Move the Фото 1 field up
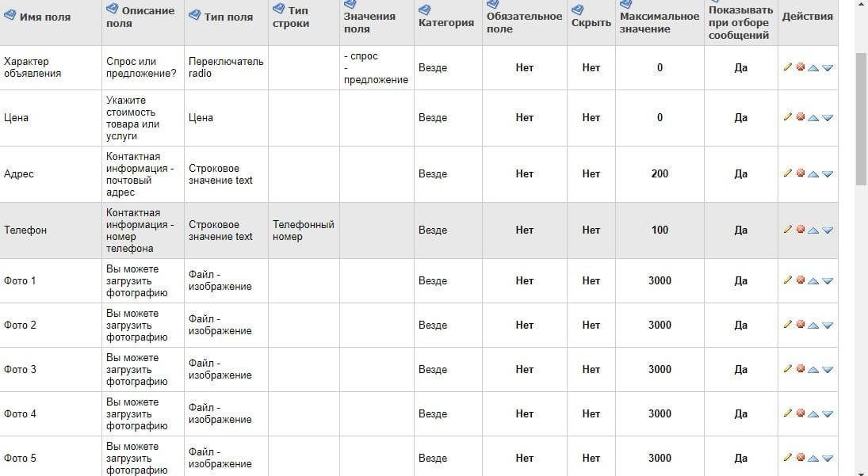The height and width of the screenshot is (476, 868). coord(813,281)
